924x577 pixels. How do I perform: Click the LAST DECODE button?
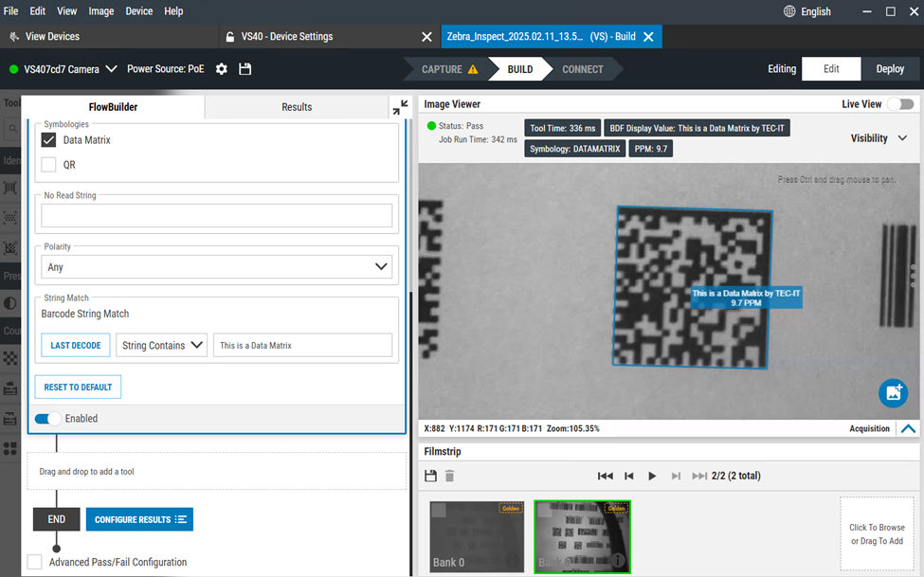(x=76, y=346)
